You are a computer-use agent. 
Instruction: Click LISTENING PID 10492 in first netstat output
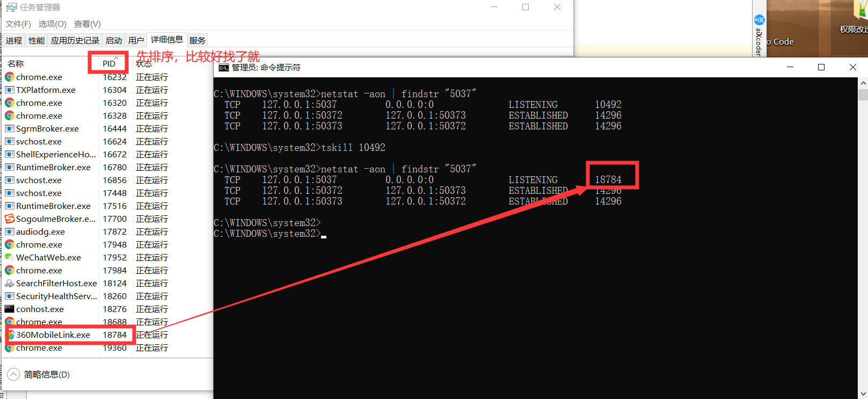point(608,104)
